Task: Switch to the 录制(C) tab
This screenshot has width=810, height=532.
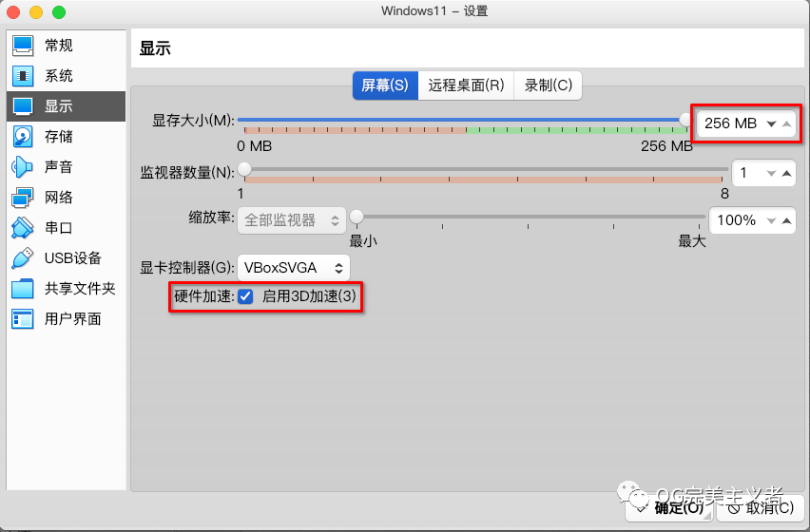Action: click(549, 85)
